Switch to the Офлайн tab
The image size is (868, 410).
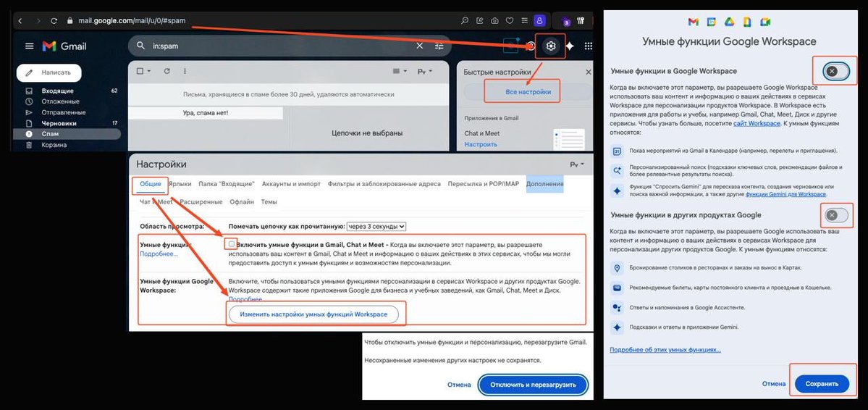coord(242,202)
